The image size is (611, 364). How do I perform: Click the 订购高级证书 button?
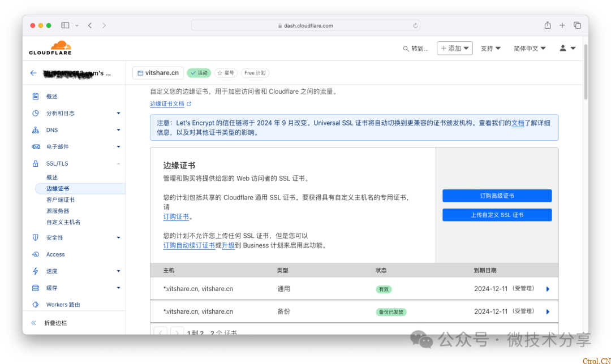497,196
